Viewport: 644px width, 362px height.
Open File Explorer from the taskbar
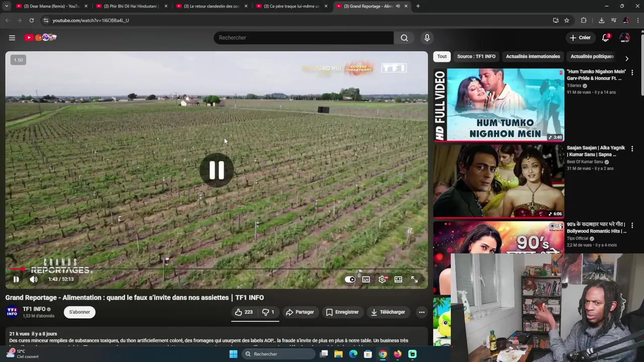point(339,354)
